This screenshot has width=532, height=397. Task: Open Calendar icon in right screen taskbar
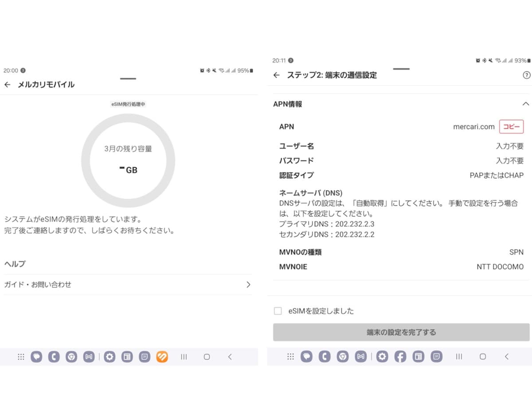coord(436,357)
